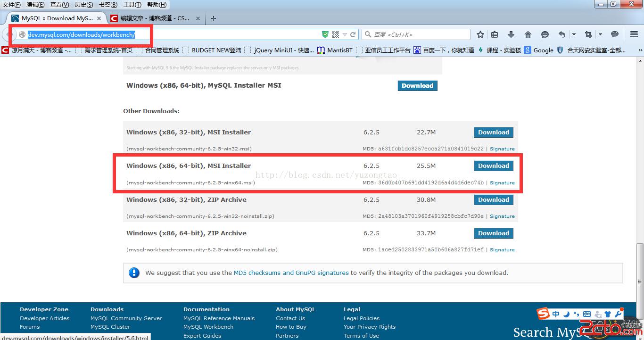Click the magnifier icon in search box
Image resolution: width=644 pixels, height=340 pixels.
click(368, 34)
